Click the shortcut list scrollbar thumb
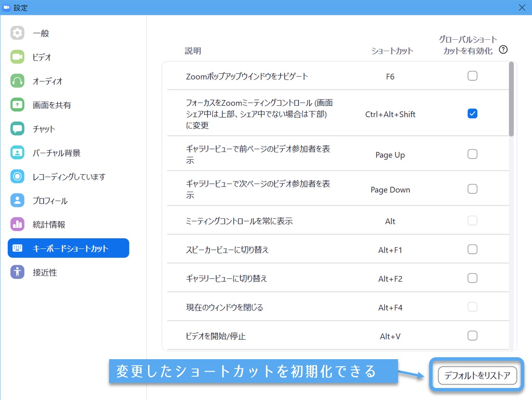 point(511,99)
